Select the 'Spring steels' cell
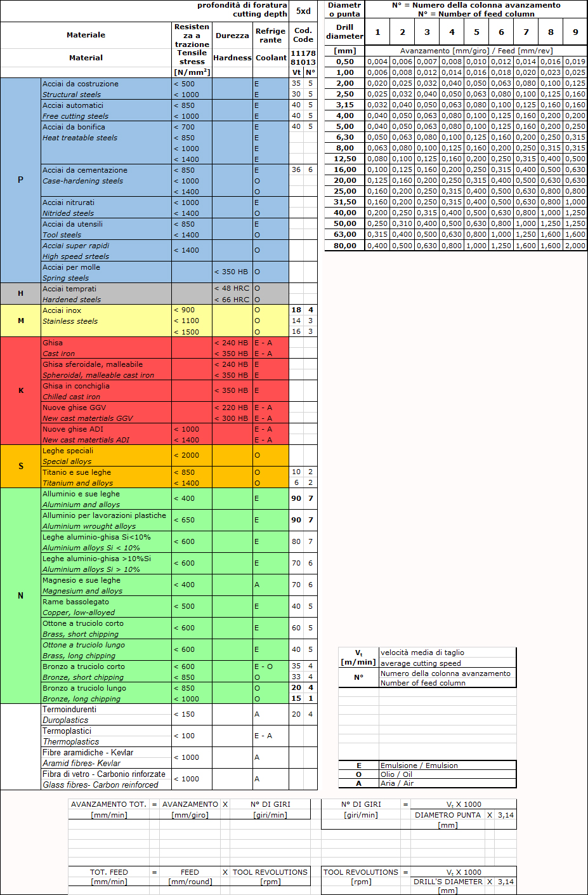 [x=107, y=278]
